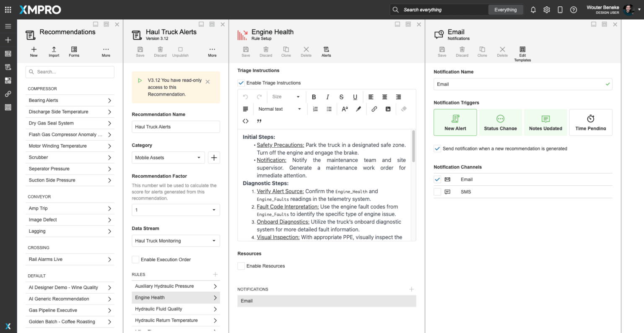
Task: Check the Enable Resources checkbox
Action: [241, 266]
